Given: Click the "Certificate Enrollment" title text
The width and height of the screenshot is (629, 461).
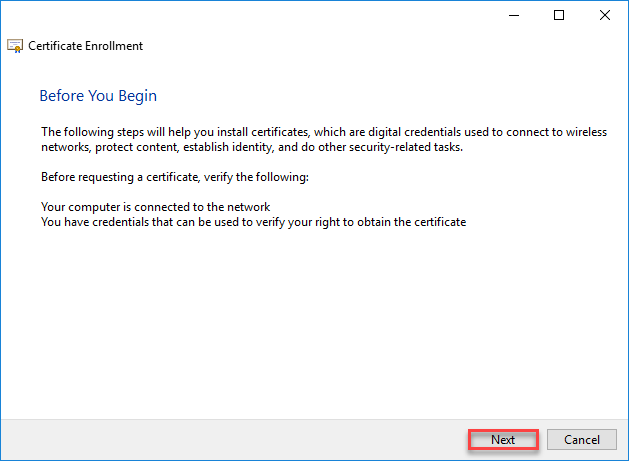Looking at the screenshot, I should coord(85,46).
